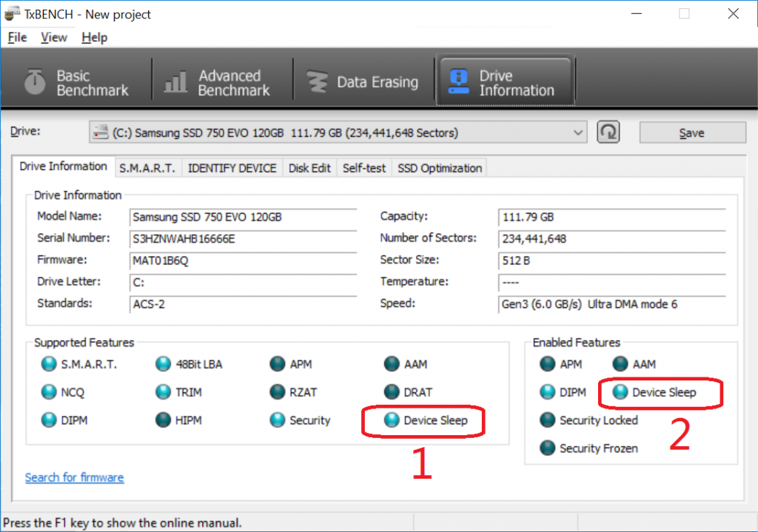This screenshot has width=758, height=532.
Task: Click the Security Locked indicator light
Action: point(547,420)
